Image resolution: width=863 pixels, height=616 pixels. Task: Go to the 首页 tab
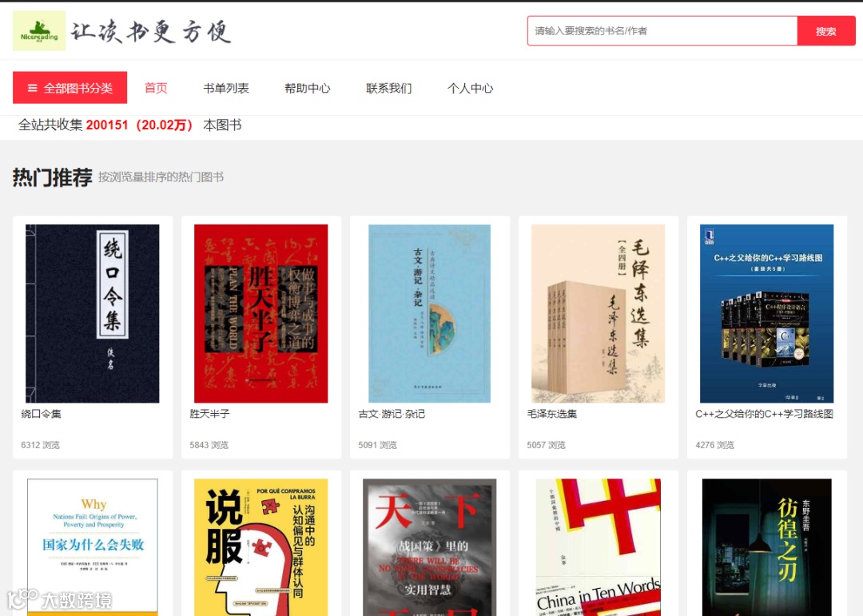click(x=156, y=88)
